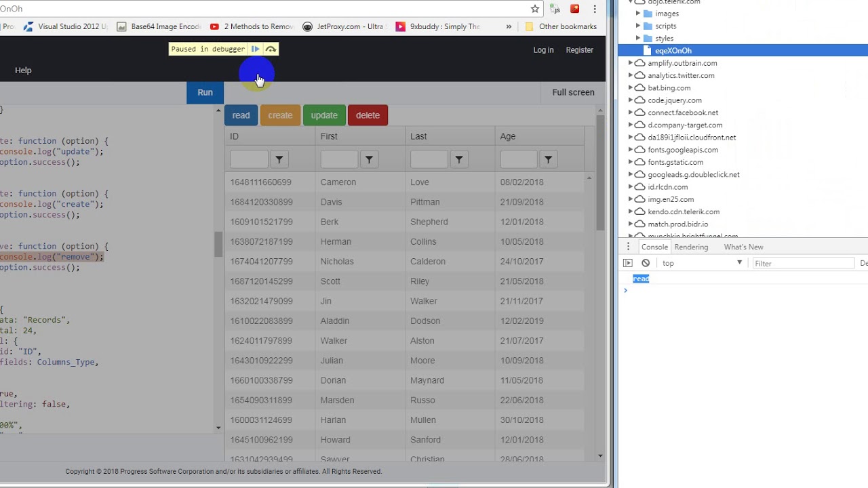Open the Help menu
Image resolution: width=868 pixels, height=488 pixels.
click(23, 70)
